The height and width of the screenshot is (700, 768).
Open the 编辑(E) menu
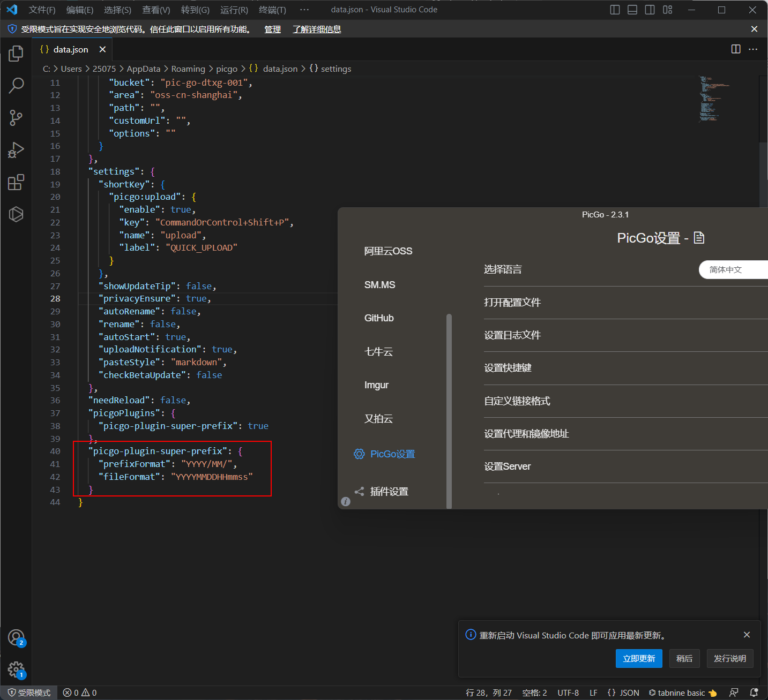coord(80,10)
